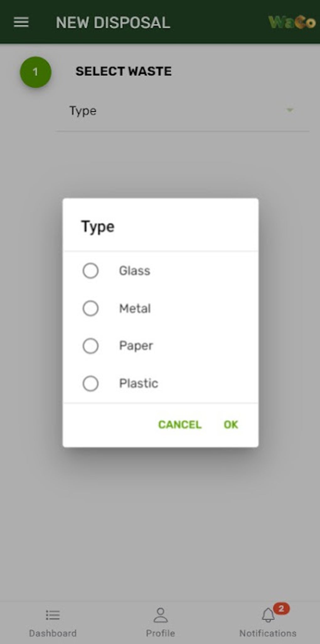
Task: Select the Plastic radio button
Action: (x=91, y=383)
